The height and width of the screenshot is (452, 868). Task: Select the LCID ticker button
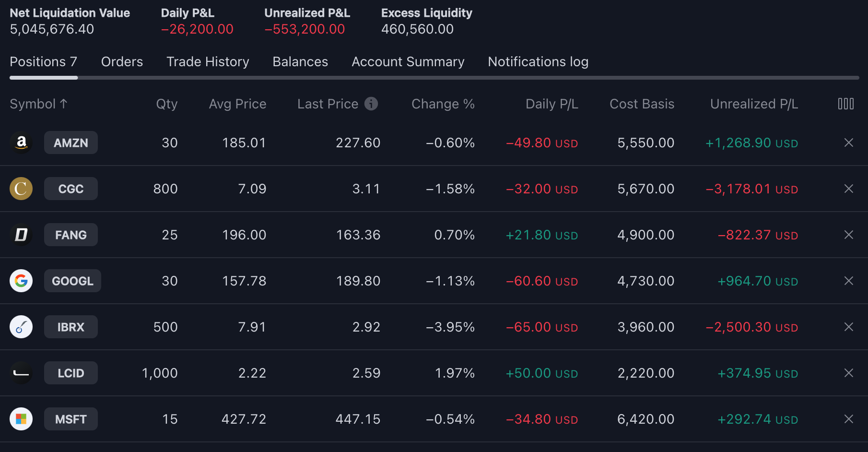70,373
